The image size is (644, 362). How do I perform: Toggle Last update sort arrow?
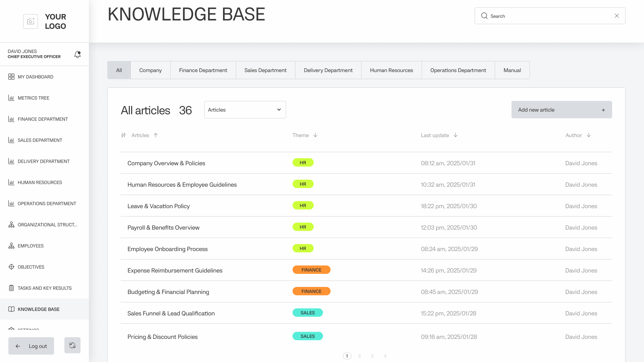[455, 135]
